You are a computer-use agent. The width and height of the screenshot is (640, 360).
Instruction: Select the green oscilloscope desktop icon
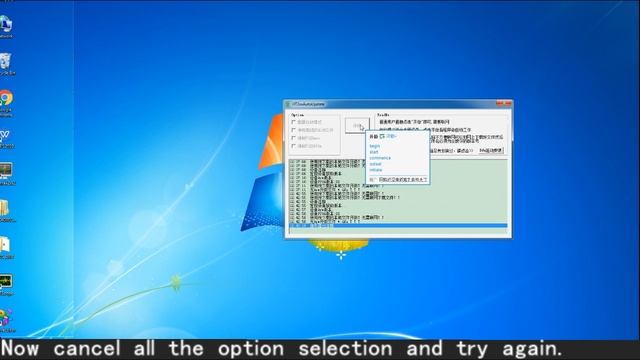6,281
